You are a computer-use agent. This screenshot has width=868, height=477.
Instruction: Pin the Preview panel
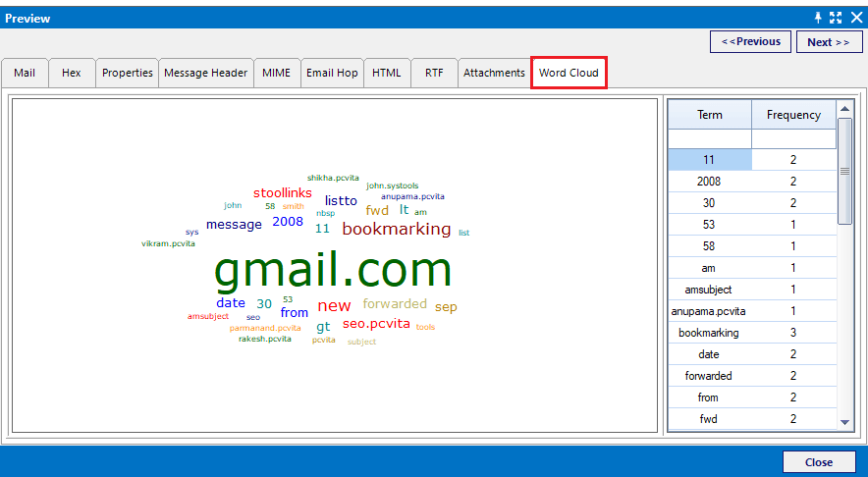818,18
